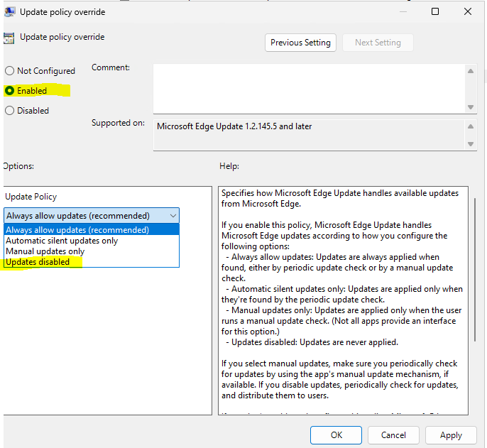Viewport: 487px width, 448px height.
Task: Minimize the Update policy override window
Action: click(x=403, y=11)
